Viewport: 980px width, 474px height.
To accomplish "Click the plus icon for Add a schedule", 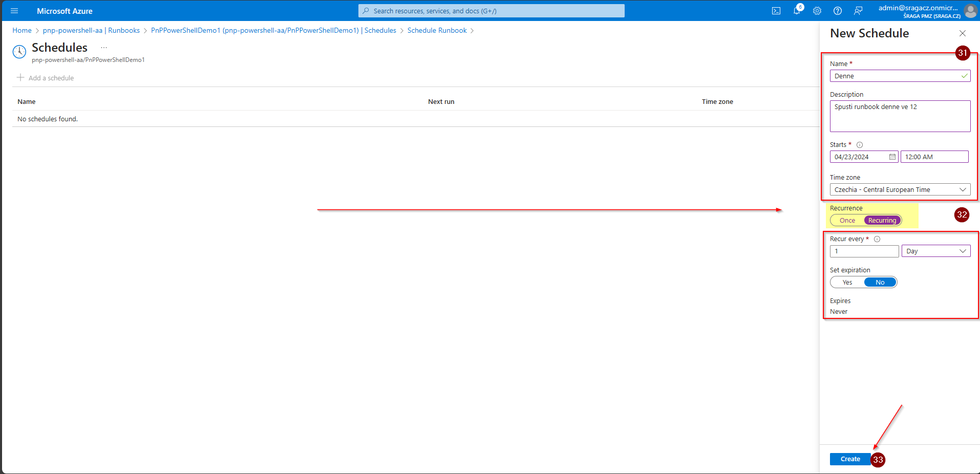I will (20, 77).
